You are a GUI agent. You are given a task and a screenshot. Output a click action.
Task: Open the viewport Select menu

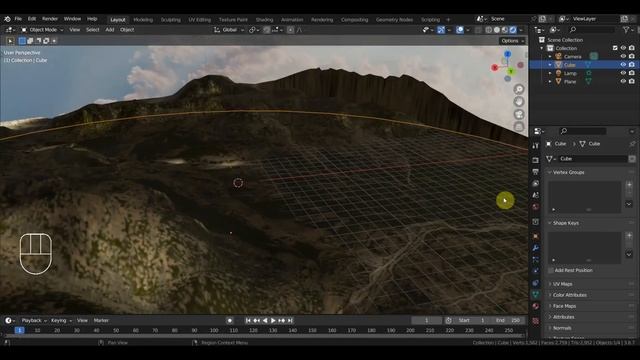(93, 30)
